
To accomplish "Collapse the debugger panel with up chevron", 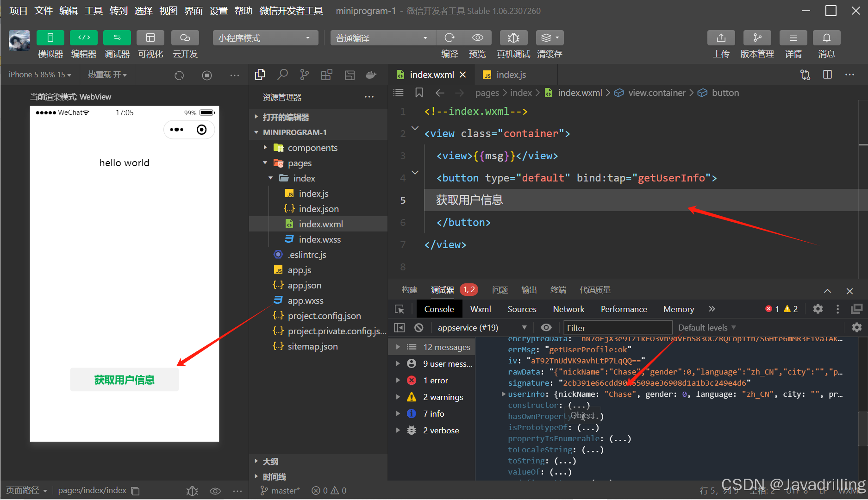I will pos(827,291).
